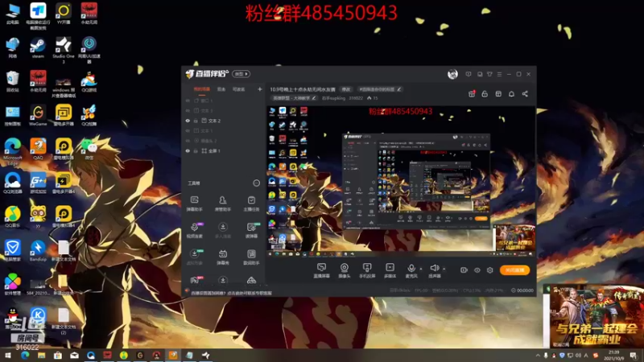The width and height of the screenshot is (644, 362).
Task: Open the 弹幕秀 tool
Action: pos(223,257)
